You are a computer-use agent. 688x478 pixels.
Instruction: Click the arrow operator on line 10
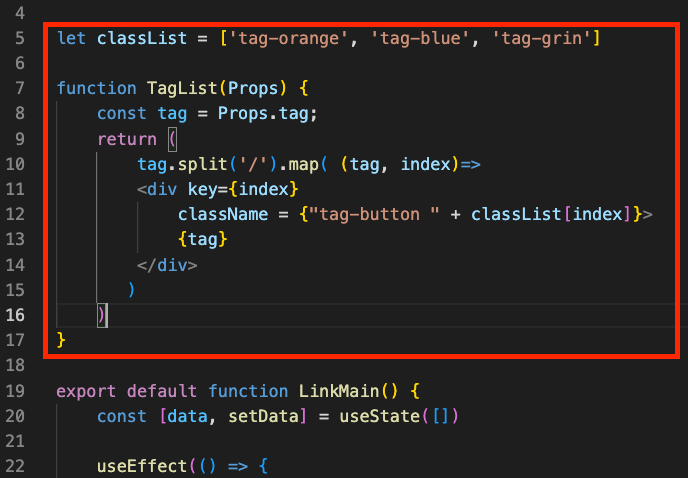pyautogui.click(x=470, y=164)
